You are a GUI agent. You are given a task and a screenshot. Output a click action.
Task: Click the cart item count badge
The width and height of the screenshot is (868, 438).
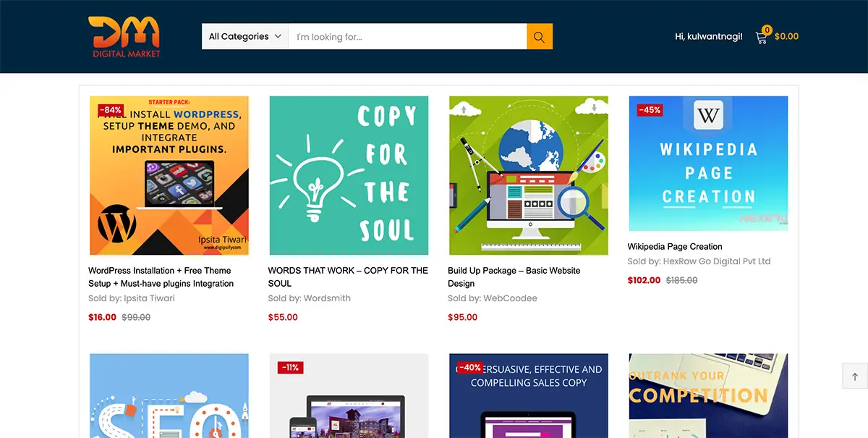point(767,30)
